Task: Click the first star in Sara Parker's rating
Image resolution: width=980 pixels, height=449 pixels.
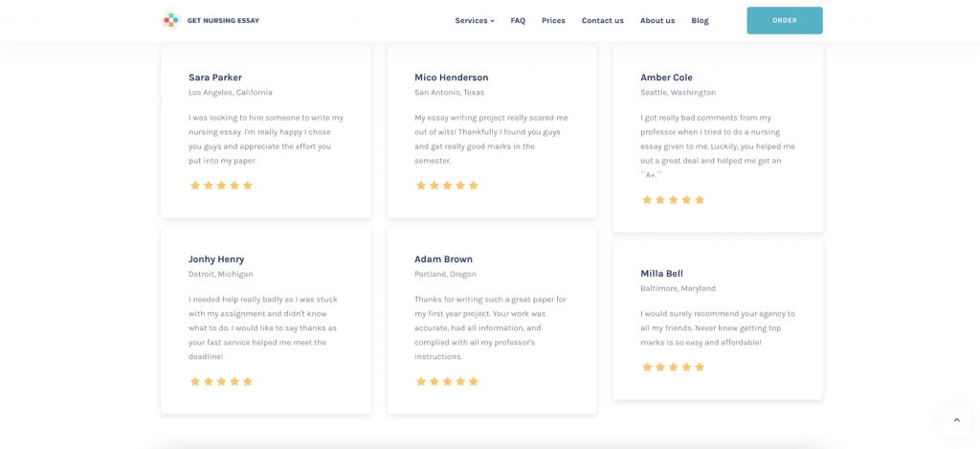Action: [195, 186]
